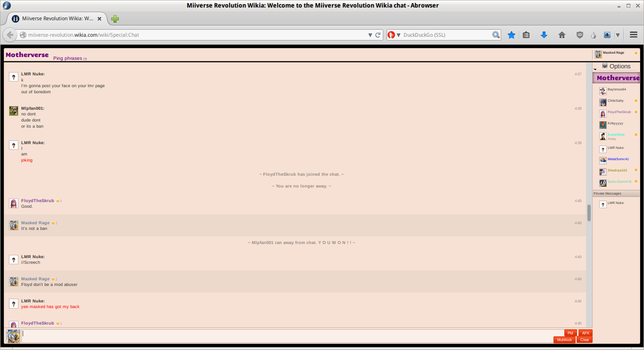Click the AFK button

[x=586, y=333]
